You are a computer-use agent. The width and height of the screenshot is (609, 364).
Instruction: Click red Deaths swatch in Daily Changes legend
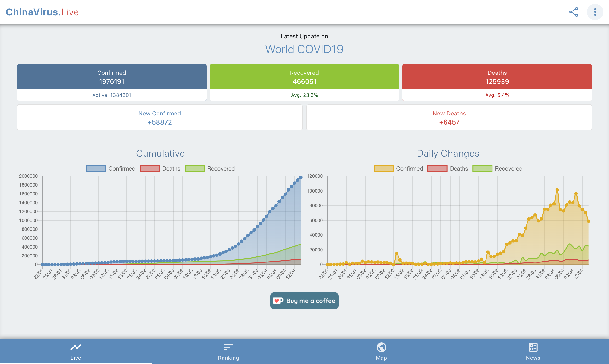click(437, 169)
